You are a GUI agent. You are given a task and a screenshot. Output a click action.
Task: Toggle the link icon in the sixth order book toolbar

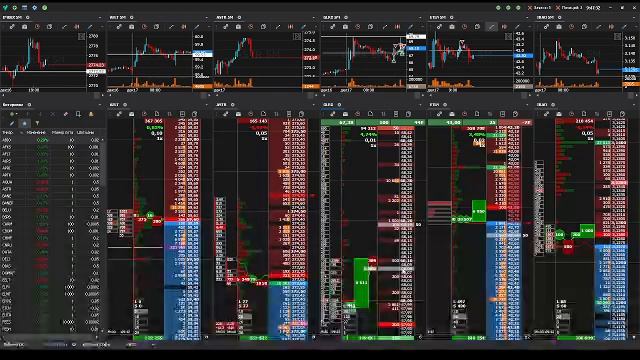(546, 114)
